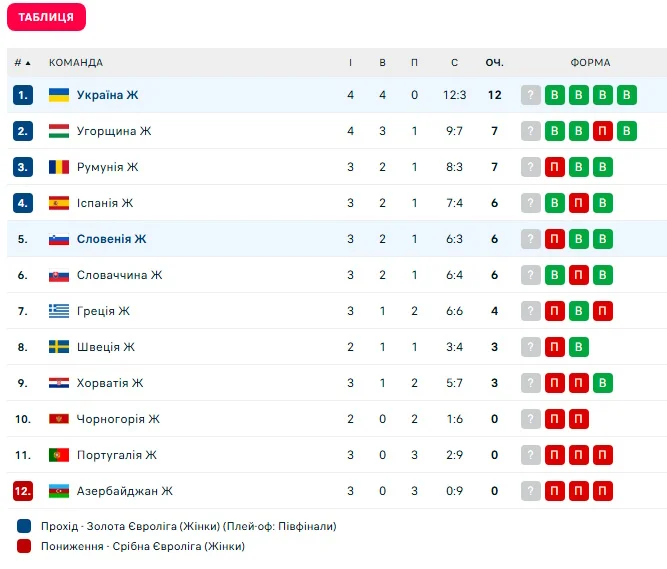
Task: Click the last green win badge for Sweden
Action: [579, 347]
